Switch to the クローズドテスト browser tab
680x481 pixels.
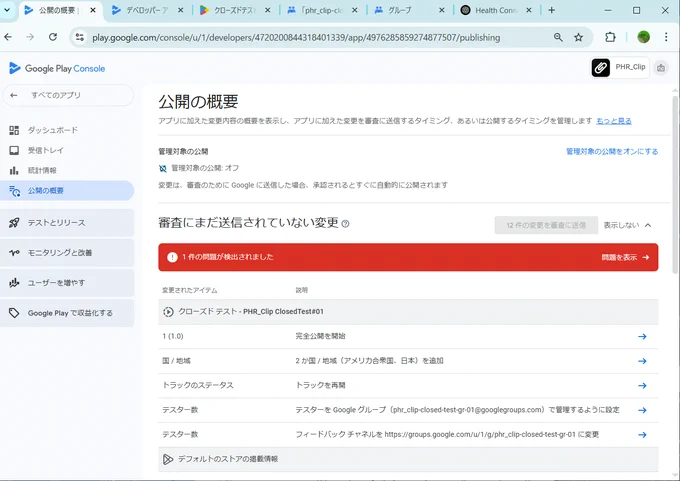(235, 10)
